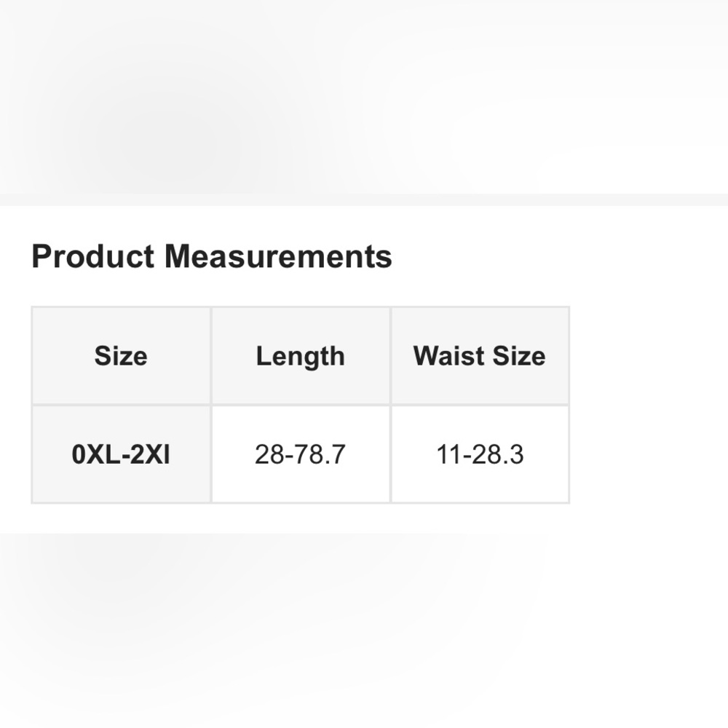Click the thin gray divider strip above the heading
The image size is (728, 728).
(364, 199)
